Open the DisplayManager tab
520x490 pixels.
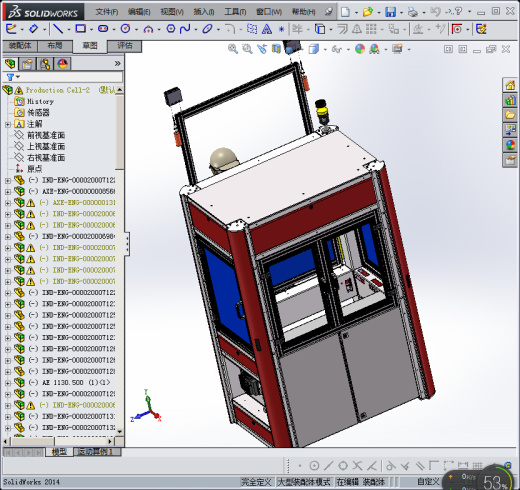(62, 63)
